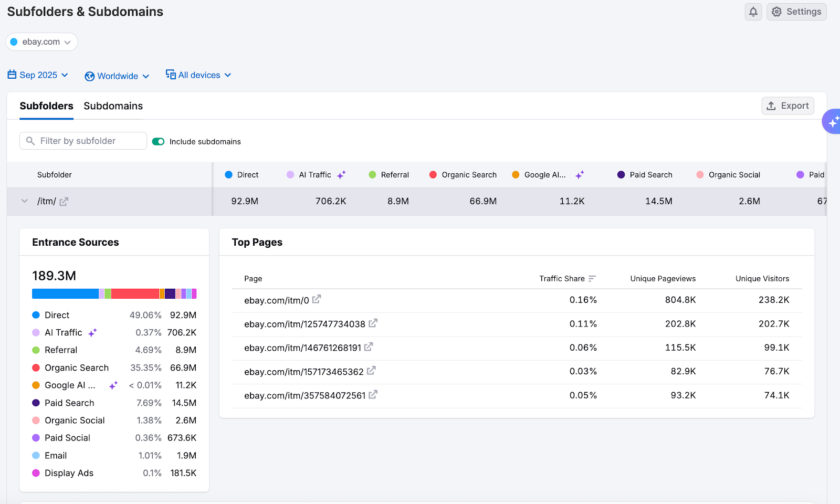Disable the Include subdomains toggle
840x504 pixels.
pos(158,141)
